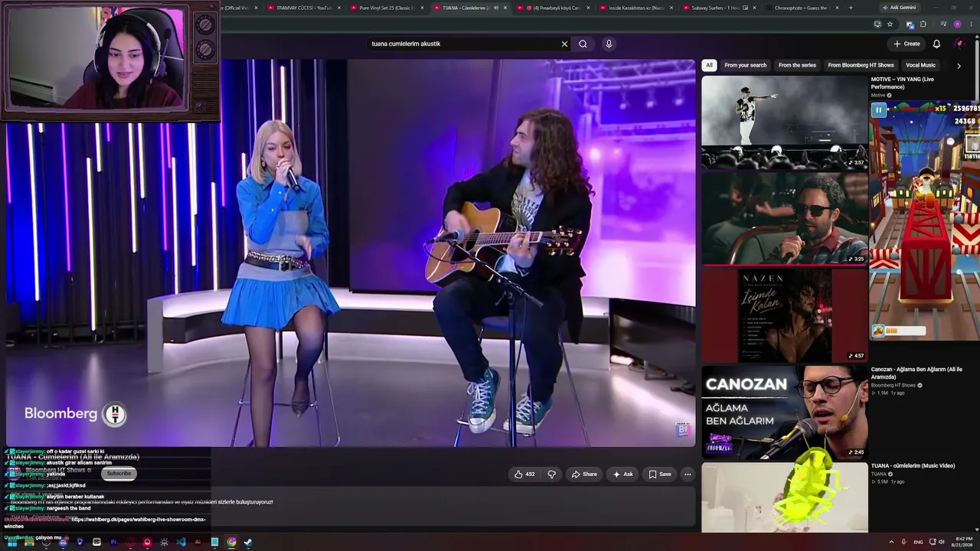This screenshot has width=980, height=551.
Task: Click the Create button
Action: coord(906,44)
